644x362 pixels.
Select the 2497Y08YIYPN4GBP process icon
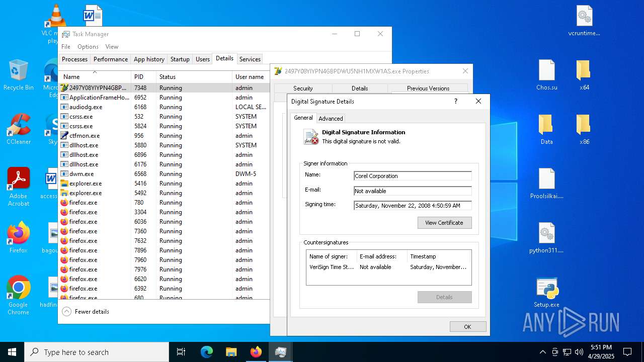click(64, 88)
